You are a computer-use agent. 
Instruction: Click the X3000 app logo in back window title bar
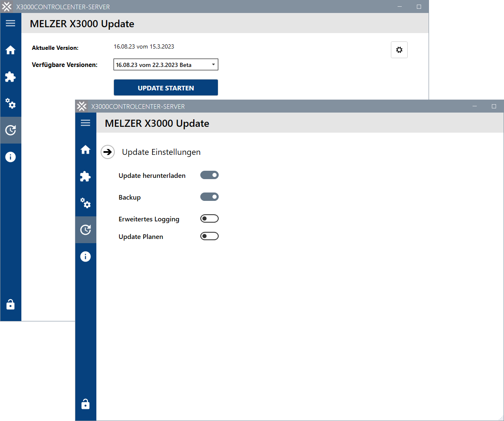[7, 7]
